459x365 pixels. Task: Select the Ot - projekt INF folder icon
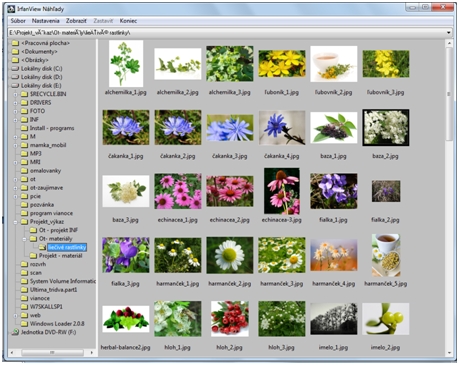[33, 230]
